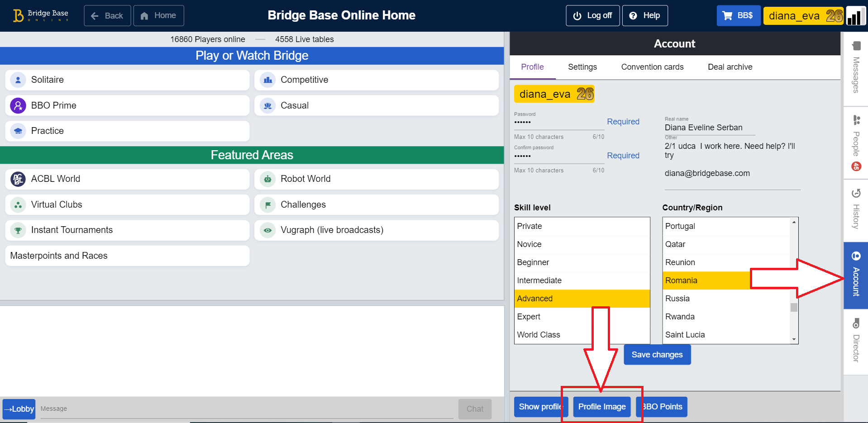This screenshot has height=423, width=868.
Task: Select Reunion in Country/Region list
Action: point(726,262)
